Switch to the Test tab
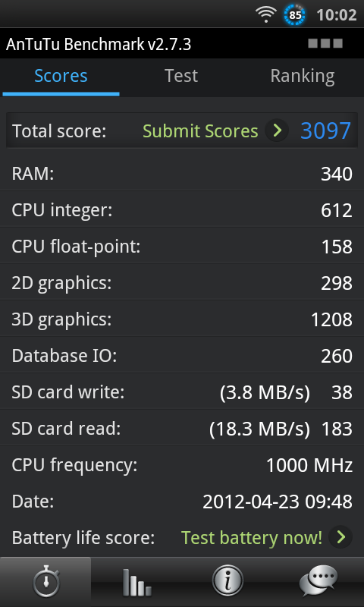The width and height of the screenshot is (364, 607). [181, 76]
